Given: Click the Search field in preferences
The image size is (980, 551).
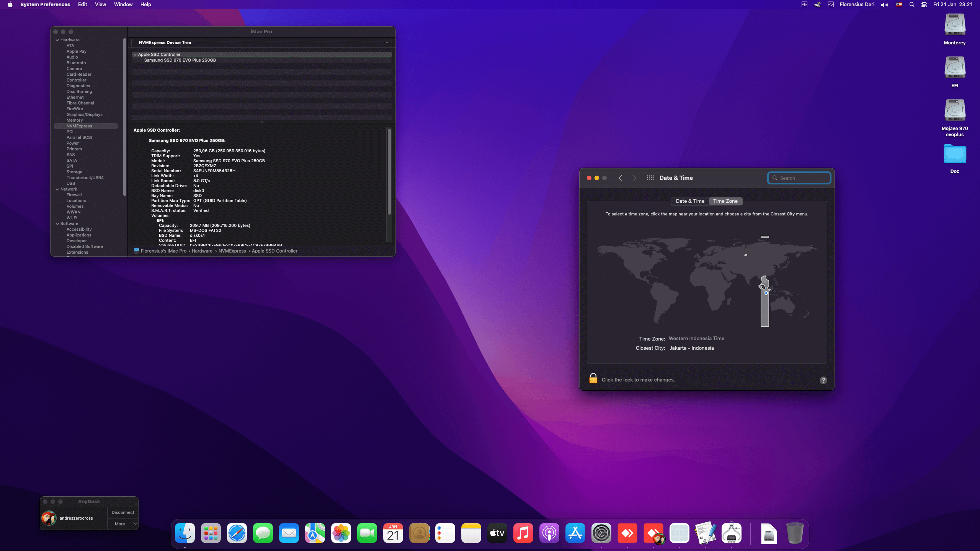Looking at the screenshot, I should (x=799, y=178).
